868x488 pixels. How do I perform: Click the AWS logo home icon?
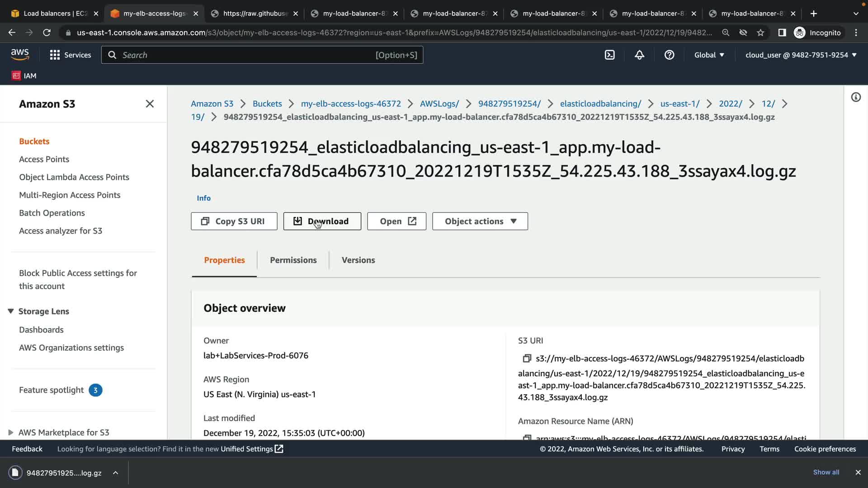coord(20,55)
